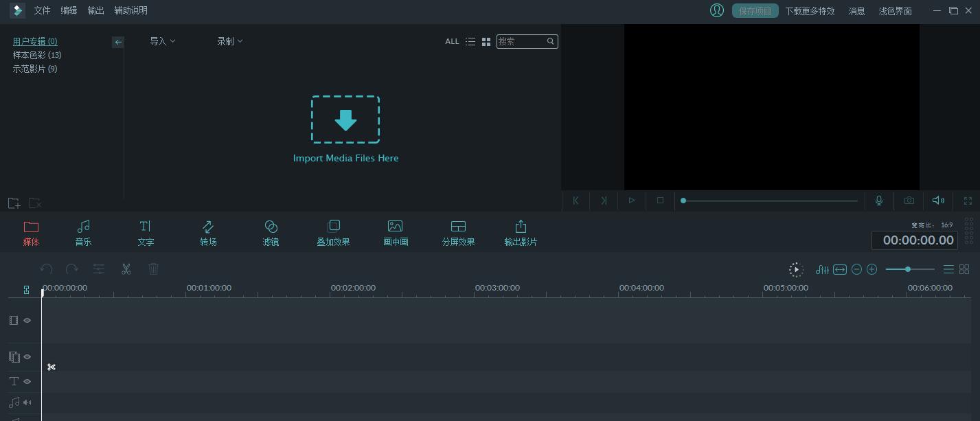Hide the text track using eye icon

tap(27, 382)
